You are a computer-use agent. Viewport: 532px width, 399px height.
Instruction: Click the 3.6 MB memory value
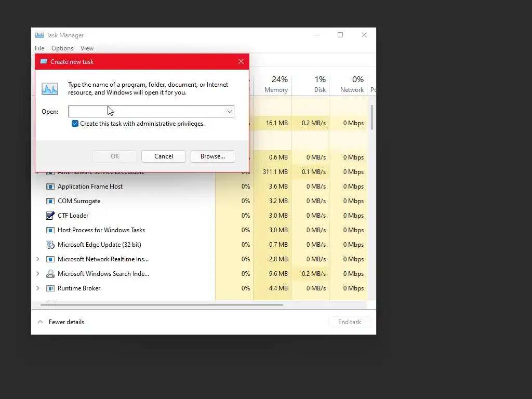278,187
